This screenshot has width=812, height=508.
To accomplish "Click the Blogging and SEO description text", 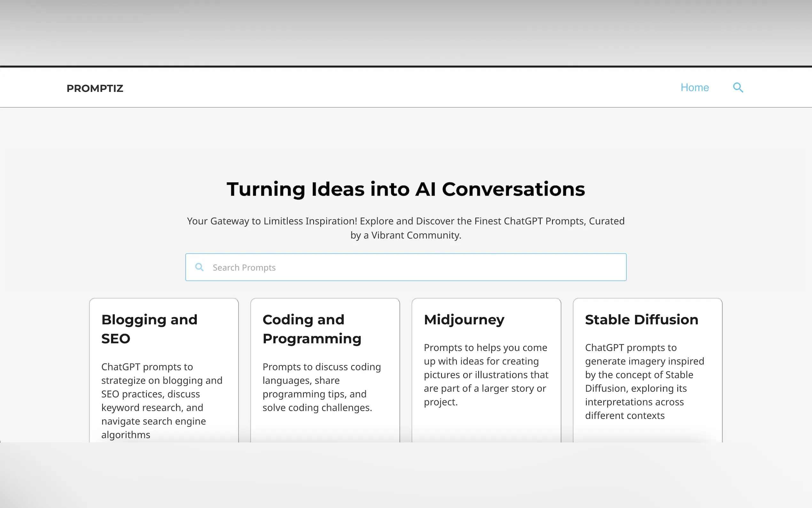I will pos(162,400).
